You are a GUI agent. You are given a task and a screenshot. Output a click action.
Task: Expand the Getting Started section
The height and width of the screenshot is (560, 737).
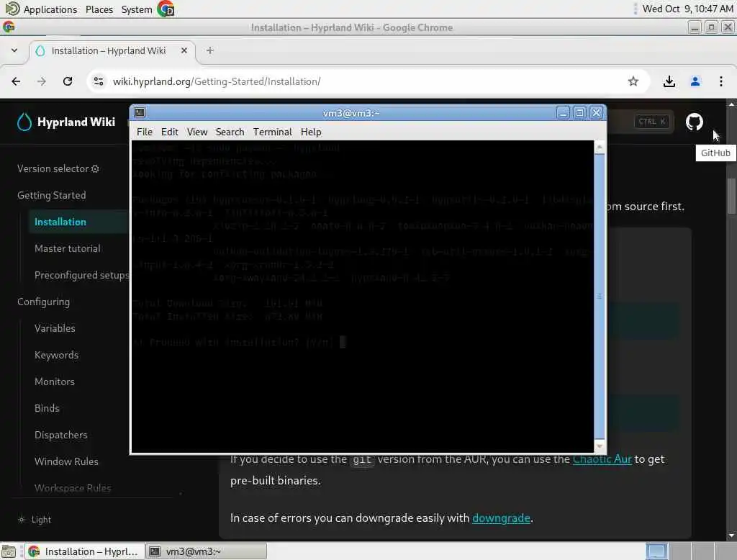[x=52, y=195]
